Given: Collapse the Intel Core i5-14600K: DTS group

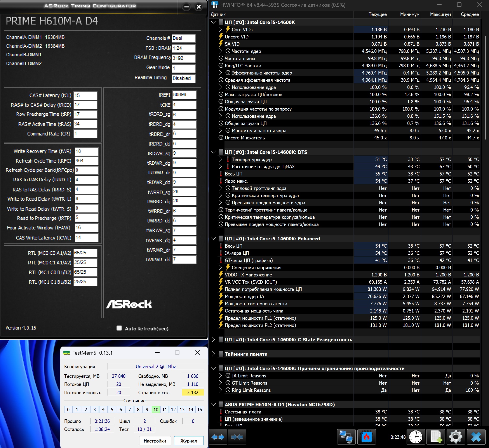Looking at the screenshot, I should click(x=213, y=152).
